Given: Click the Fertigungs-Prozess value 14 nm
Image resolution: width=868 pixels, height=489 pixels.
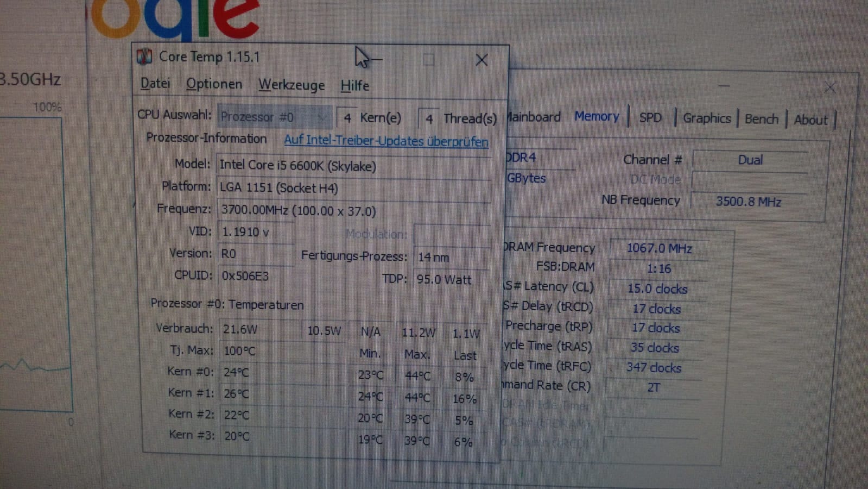Looking at the screenshot, I should click(x=452, y=257).
